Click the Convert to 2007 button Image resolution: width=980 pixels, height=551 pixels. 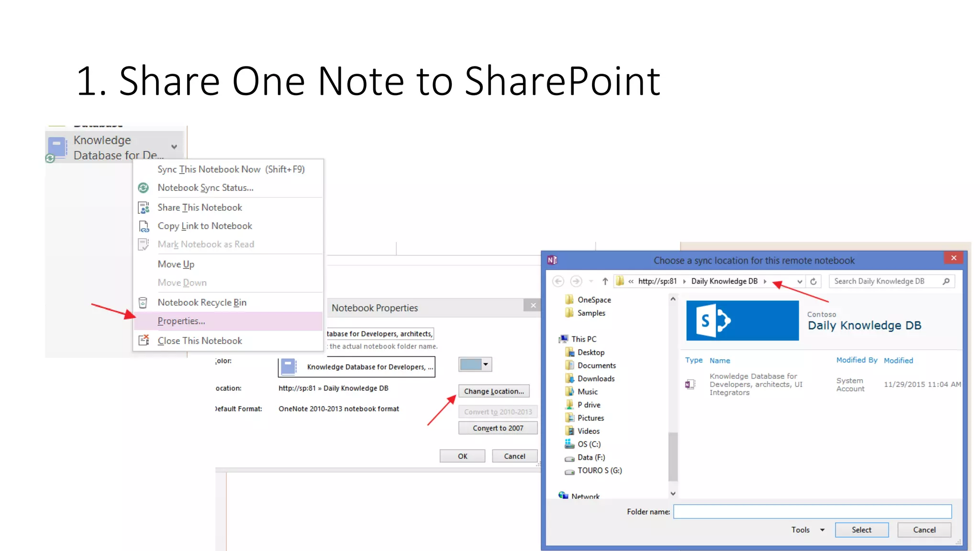pyautogui.click(x=498, y=428)
